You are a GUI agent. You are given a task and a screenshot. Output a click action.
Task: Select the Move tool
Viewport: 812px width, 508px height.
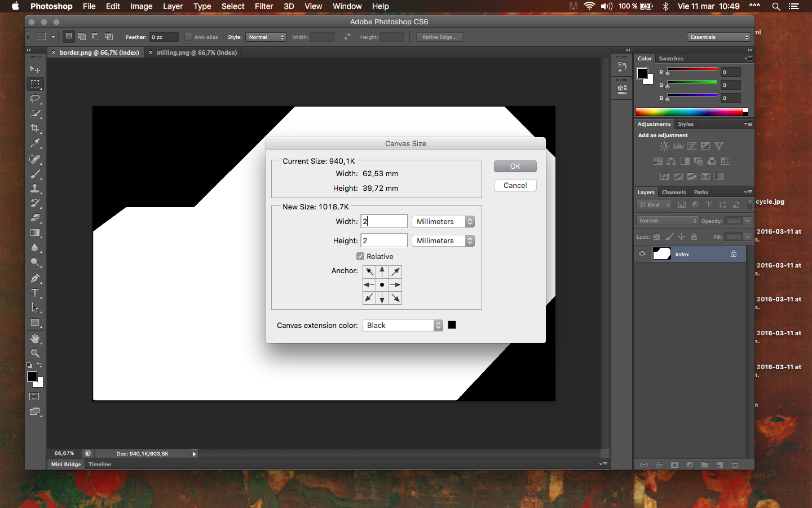coord(35,69)
